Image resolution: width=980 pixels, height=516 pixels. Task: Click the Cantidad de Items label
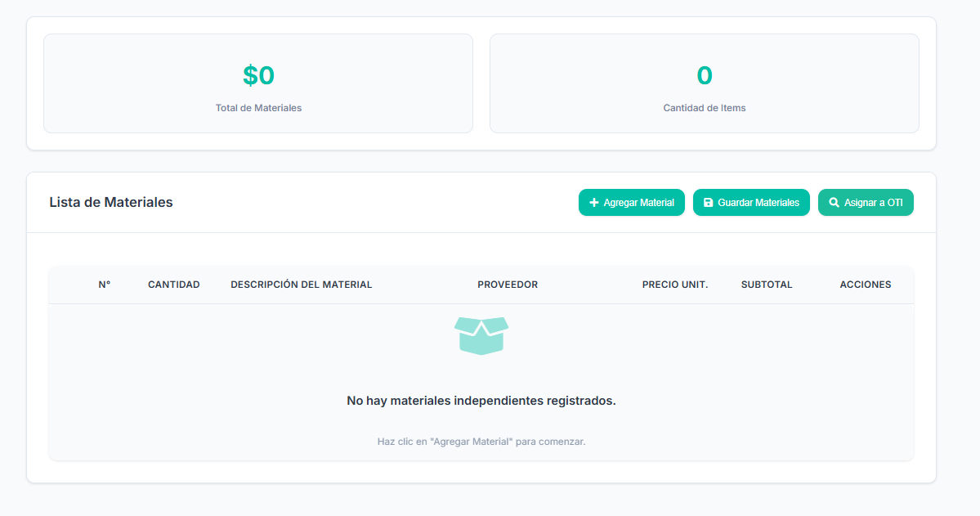[705, 108]
